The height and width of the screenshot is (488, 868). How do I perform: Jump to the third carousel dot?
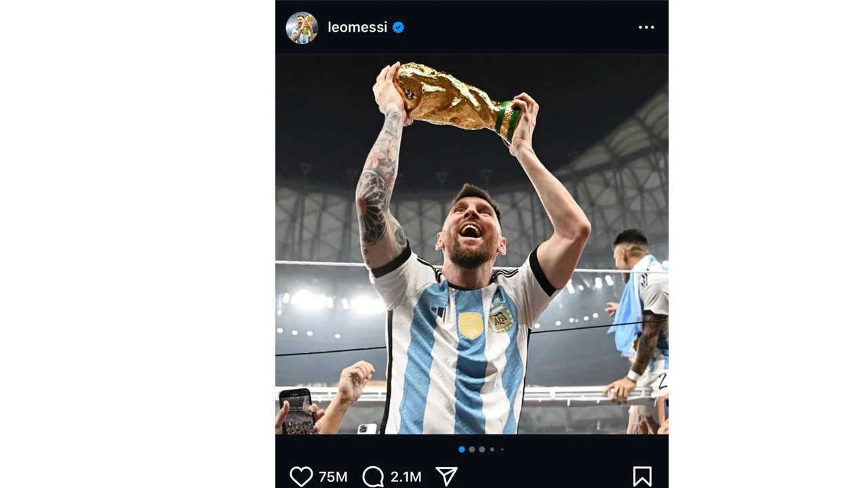point(482,449)
